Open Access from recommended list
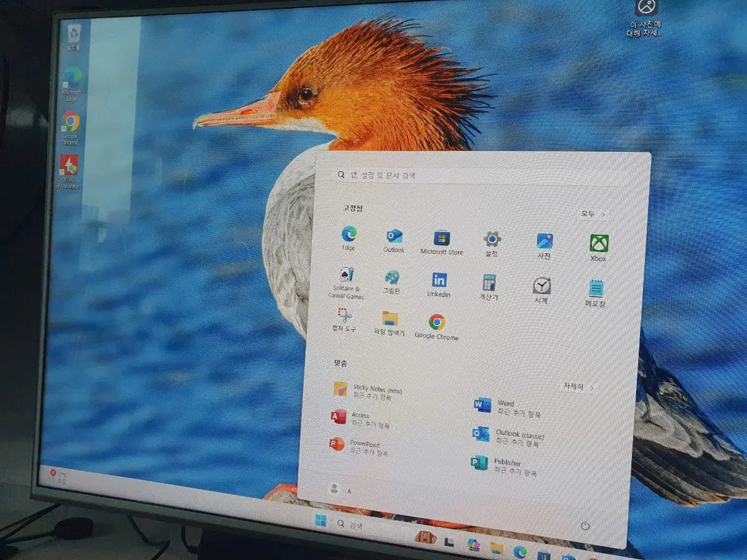Image resolution: width=747 pixels, height=560 pixels. coord(361,419)
